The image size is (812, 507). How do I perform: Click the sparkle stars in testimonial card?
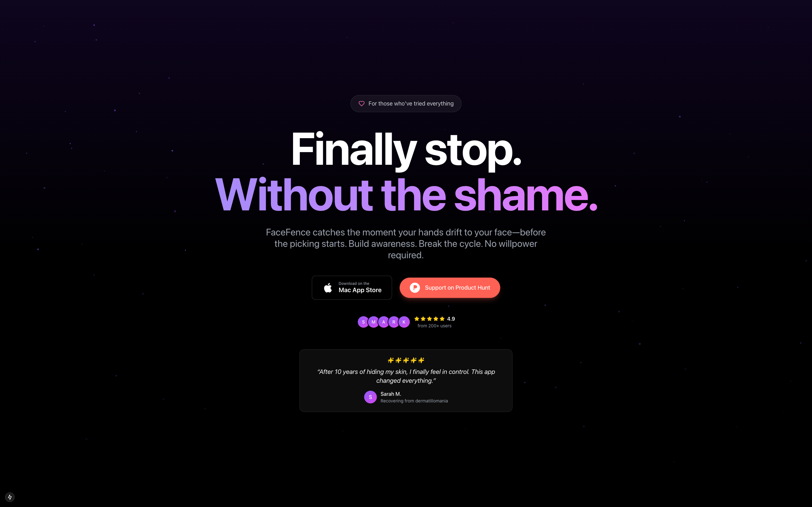click(406, 360)
